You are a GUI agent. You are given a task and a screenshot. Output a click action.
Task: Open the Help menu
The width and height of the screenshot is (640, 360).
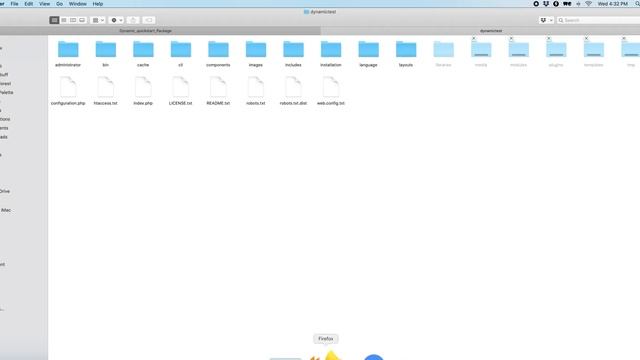point(98,4)
